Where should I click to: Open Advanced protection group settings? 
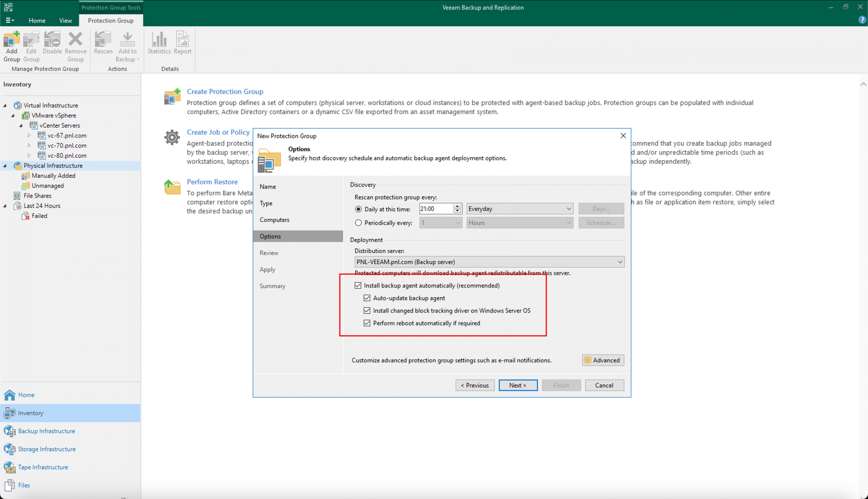(603, 360)
